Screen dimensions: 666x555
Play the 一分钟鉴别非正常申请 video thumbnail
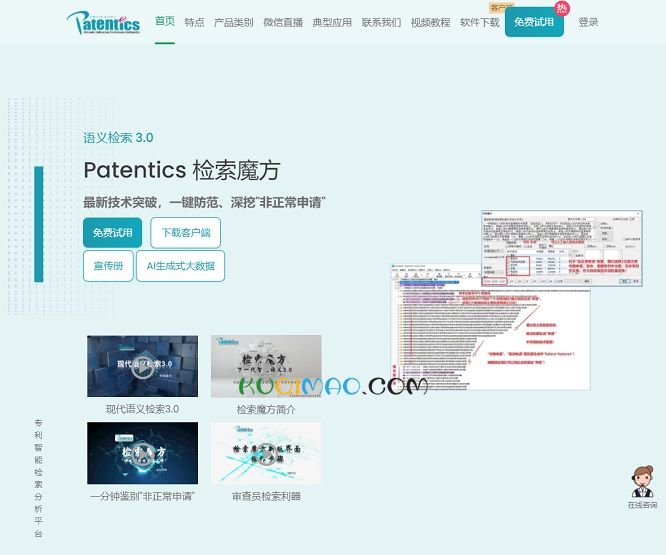point(142,453)
